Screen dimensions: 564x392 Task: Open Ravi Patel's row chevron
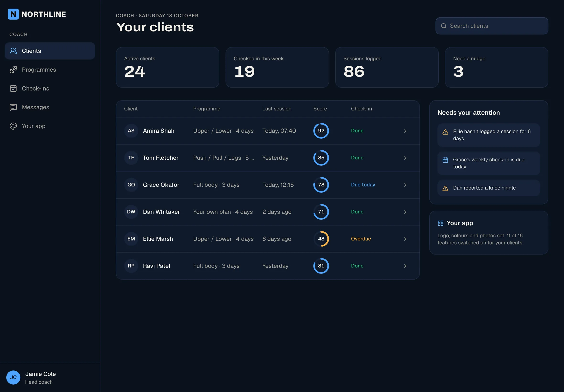(405, 266)
